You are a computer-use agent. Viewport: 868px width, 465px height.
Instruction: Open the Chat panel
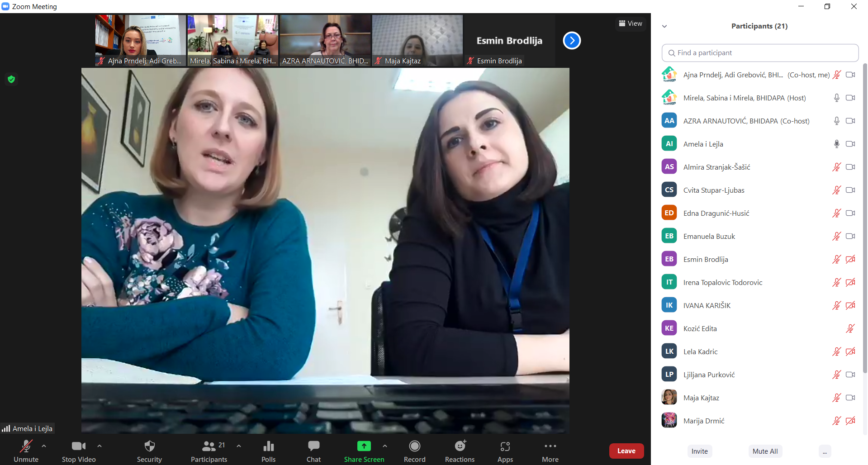tap(313, 451)
